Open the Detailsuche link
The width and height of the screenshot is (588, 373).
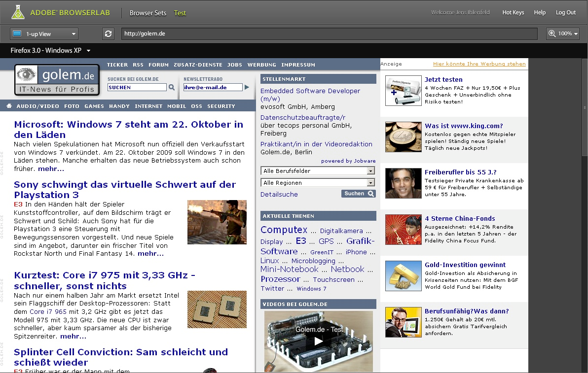(x=279, y=194)
